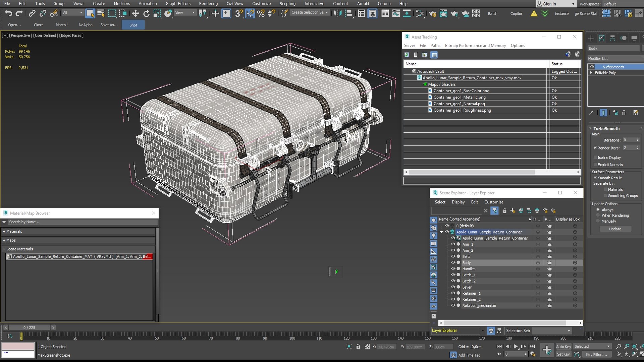
Task: Open the Create panel plus icon
Action: coord(591,38)
